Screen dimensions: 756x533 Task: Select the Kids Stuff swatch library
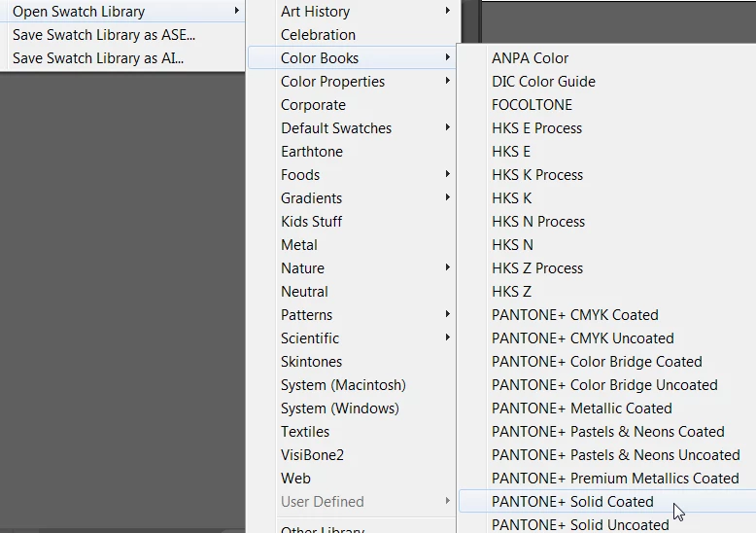tap(352, 222)
